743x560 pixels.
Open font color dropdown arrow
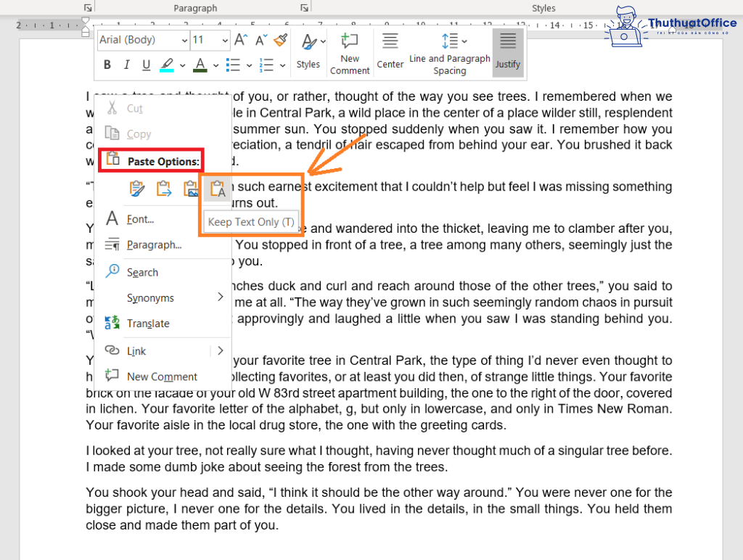click(x=215, y=65)
